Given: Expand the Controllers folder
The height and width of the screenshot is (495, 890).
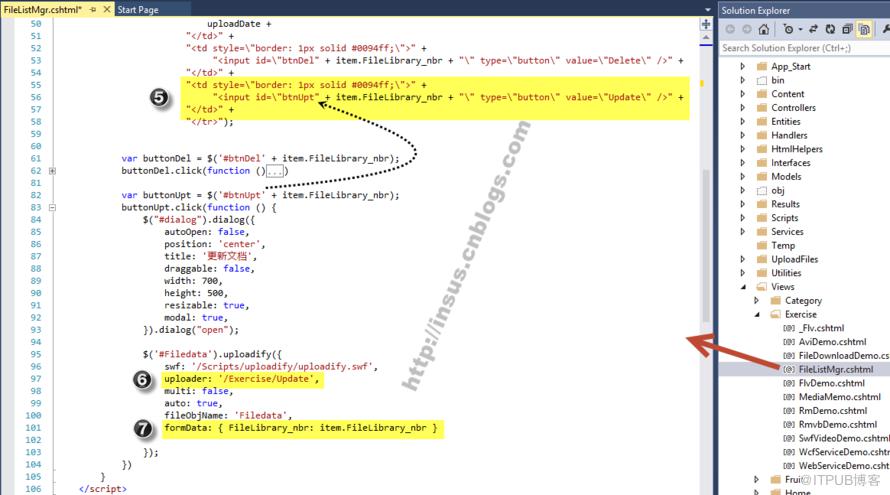Looking at the screenshot, I should click(x=743, y=107).
